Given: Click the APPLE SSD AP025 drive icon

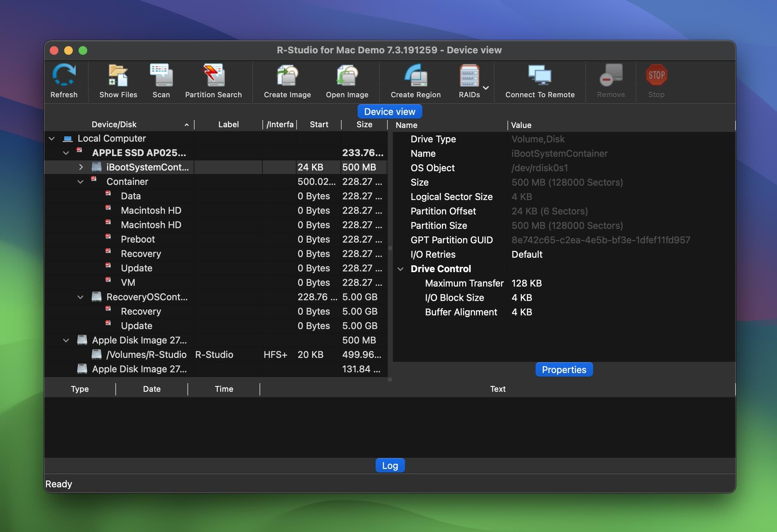Looking at the screenshot, I should (79, 150).
